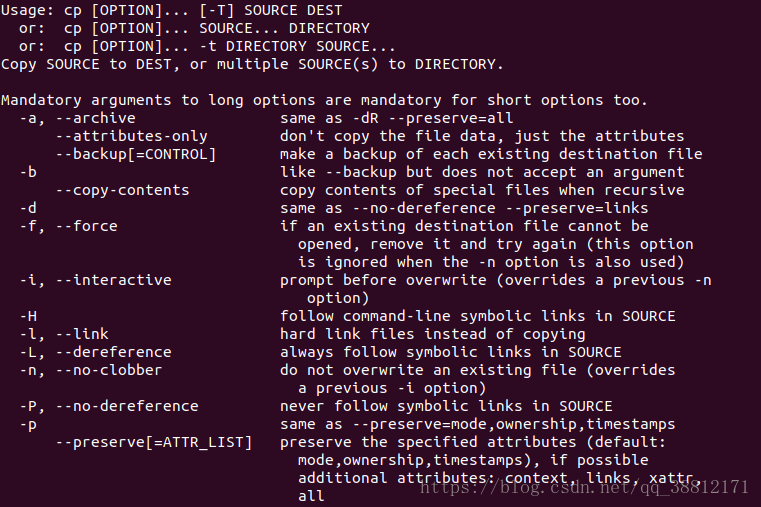Click the --backup[=CONTROL] option
The width and height of the screenshot is (761, 507).
[x=136, y=154]
